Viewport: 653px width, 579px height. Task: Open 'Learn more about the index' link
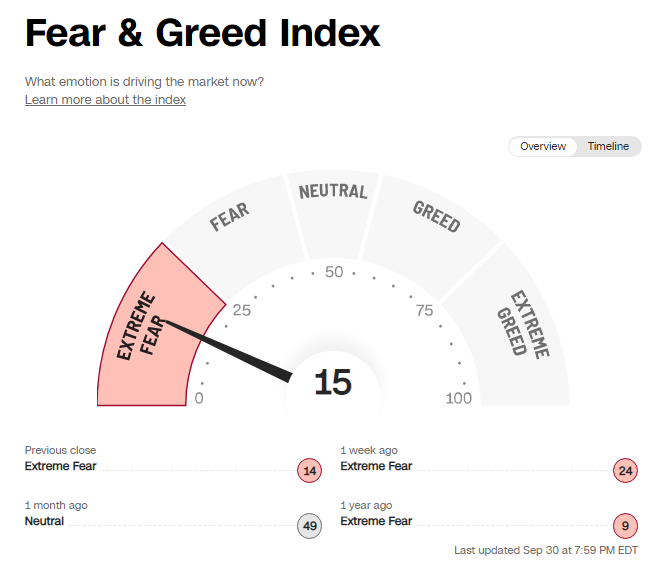(x=105, y=100)
